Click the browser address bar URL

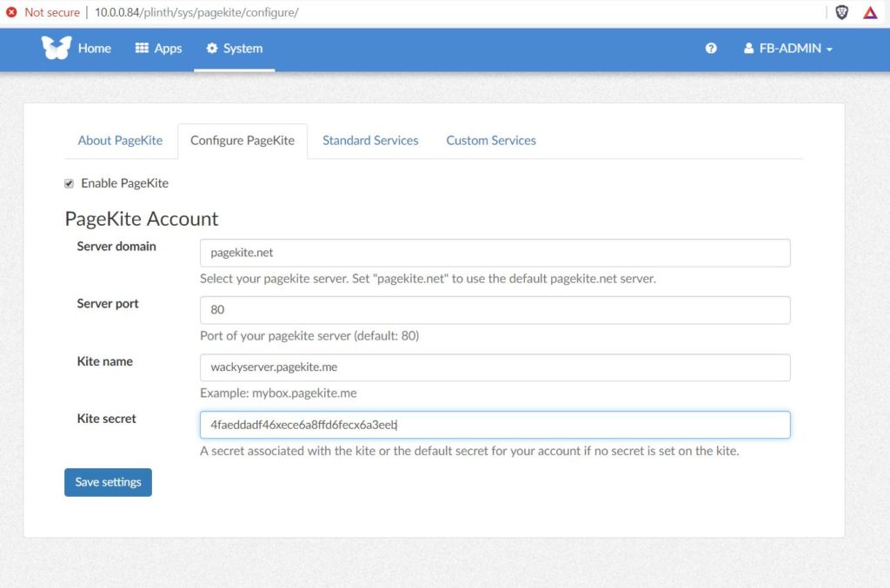tap(196, 12)
